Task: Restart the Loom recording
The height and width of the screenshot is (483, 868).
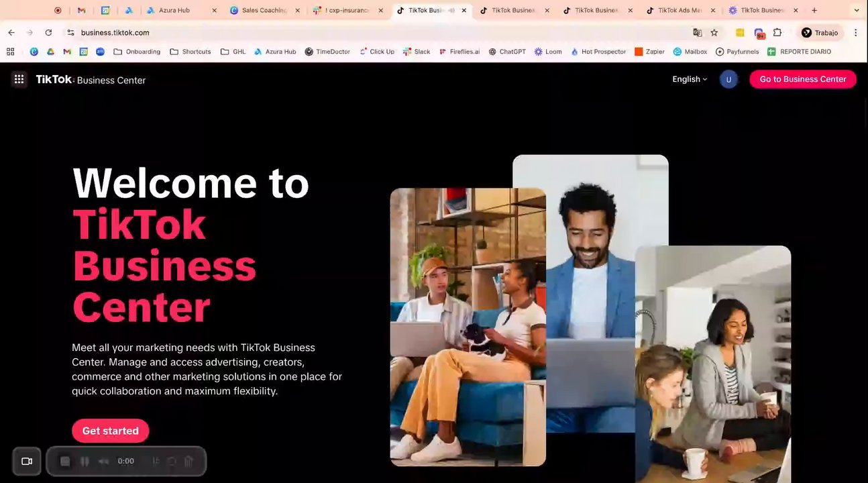Action: 172,461
